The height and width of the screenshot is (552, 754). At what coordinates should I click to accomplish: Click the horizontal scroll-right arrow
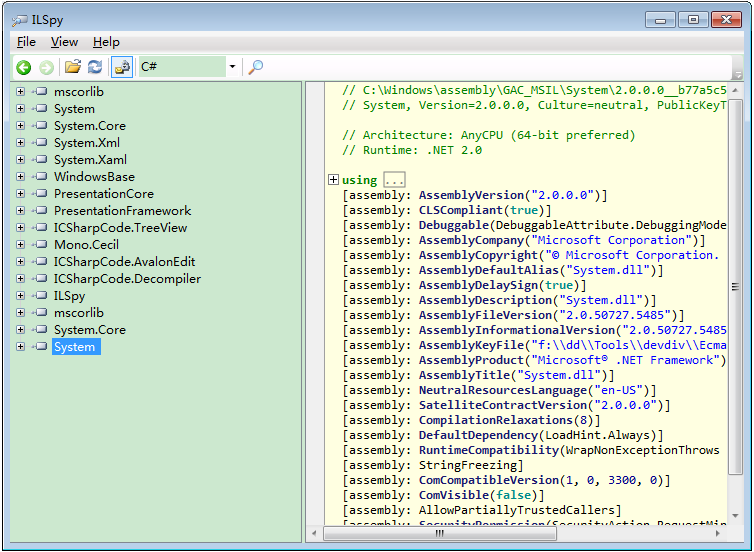point(718,533)
